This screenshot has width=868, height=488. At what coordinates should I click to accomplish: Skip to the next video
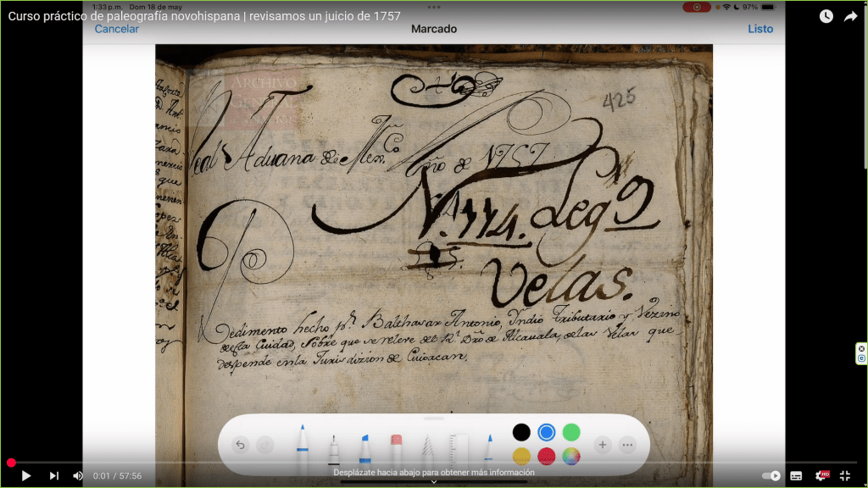click(54, 475)
